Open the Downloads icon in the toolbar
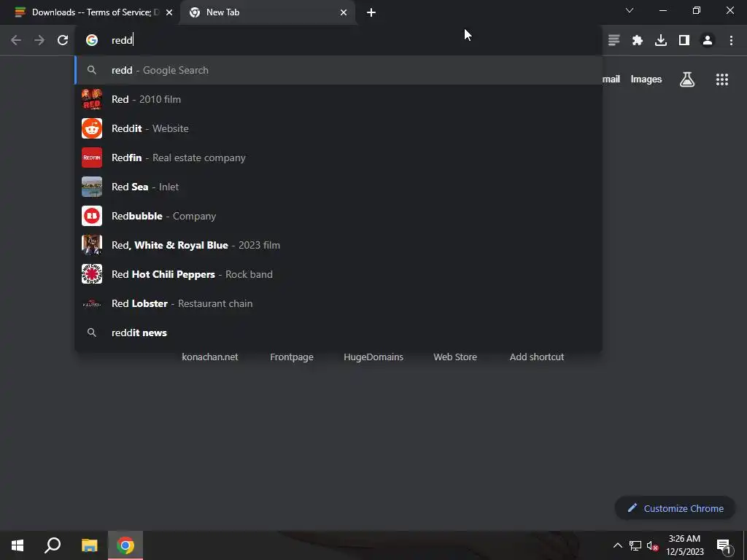 point(660,40)
